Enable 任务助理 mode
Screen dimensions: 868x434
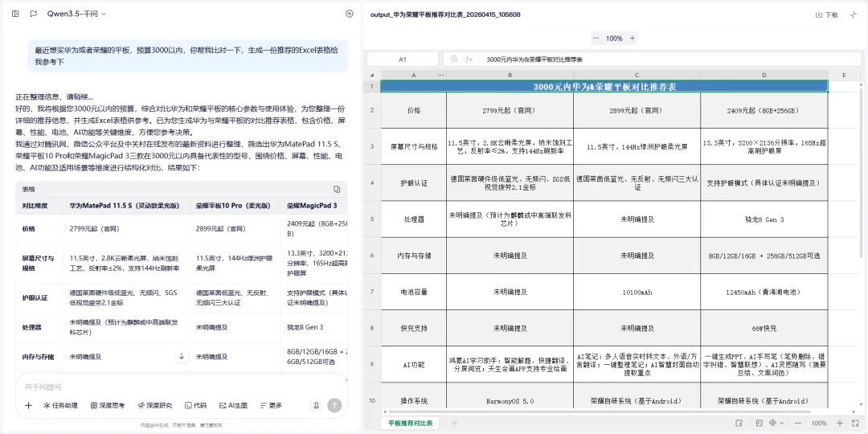point(60,406)
